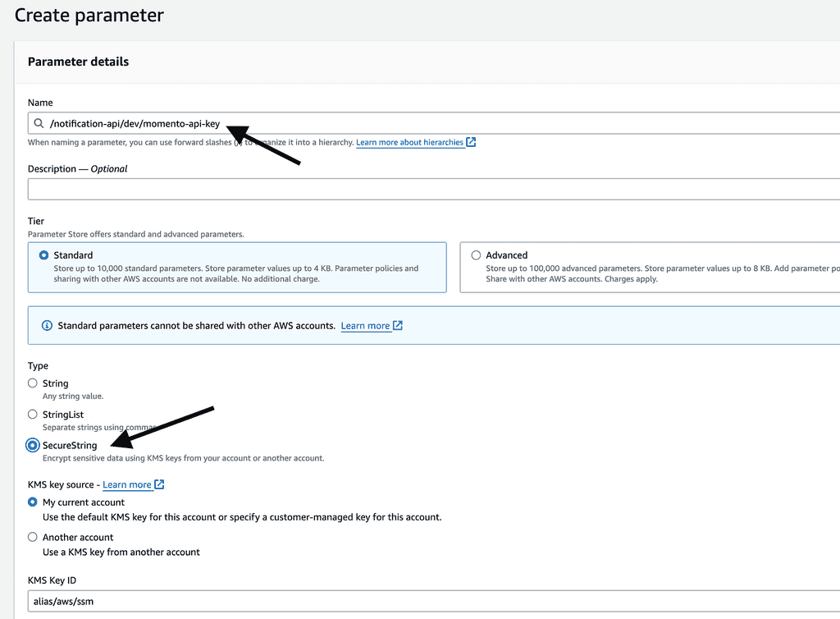840x619 pixels.
Task: Select Another account KMS key source
Action: pyautogui.click(x=33, y=537)
